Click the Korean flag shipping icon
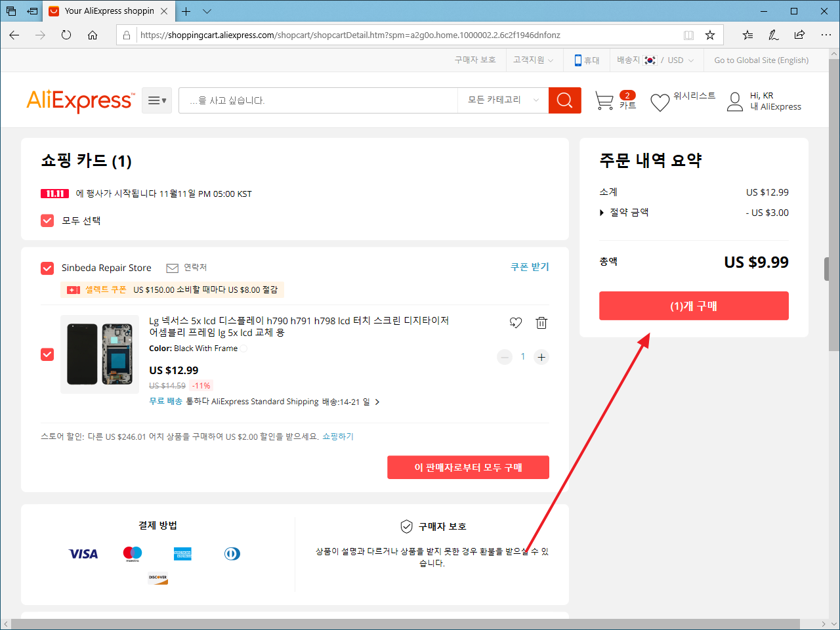The width and height of the screenshot is (840, 630). click(x=650, y=60)
